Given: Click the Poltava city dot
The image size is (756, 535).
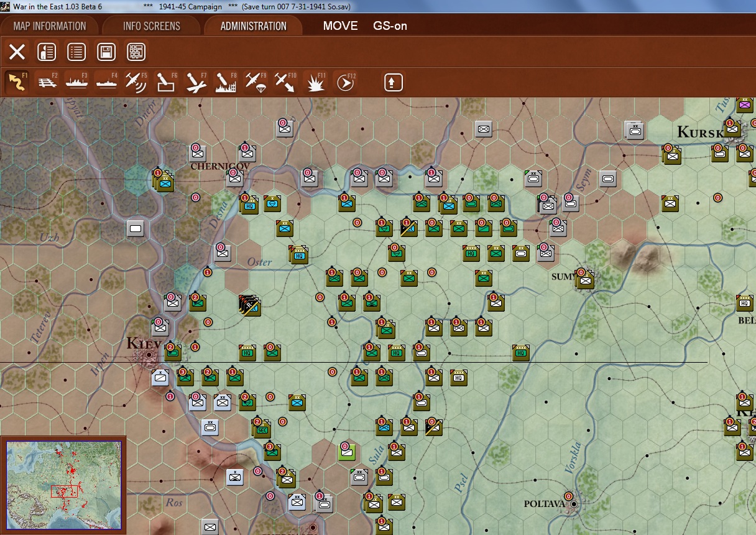Looking at the screenshot, I should [x=574, y=503].
